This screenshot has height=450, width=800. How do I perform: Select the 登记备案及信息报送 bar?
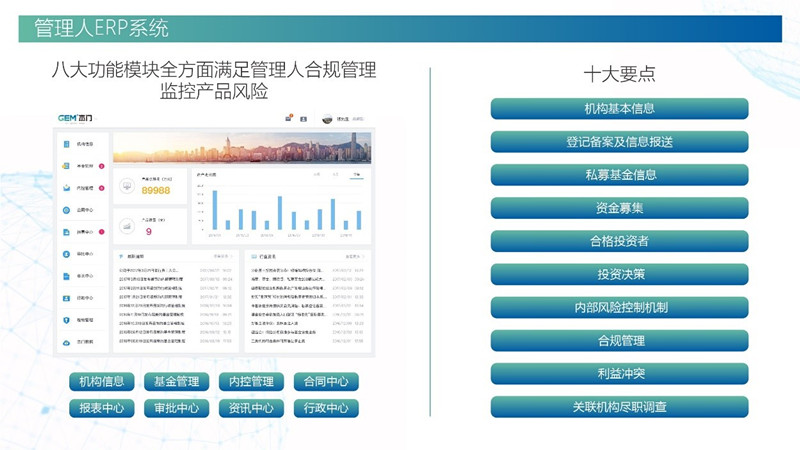pos(619,141)
